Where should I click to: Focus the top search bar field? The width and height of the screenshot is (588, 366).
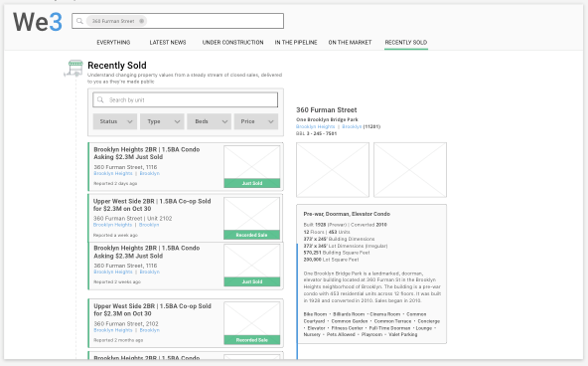(178, 21)
